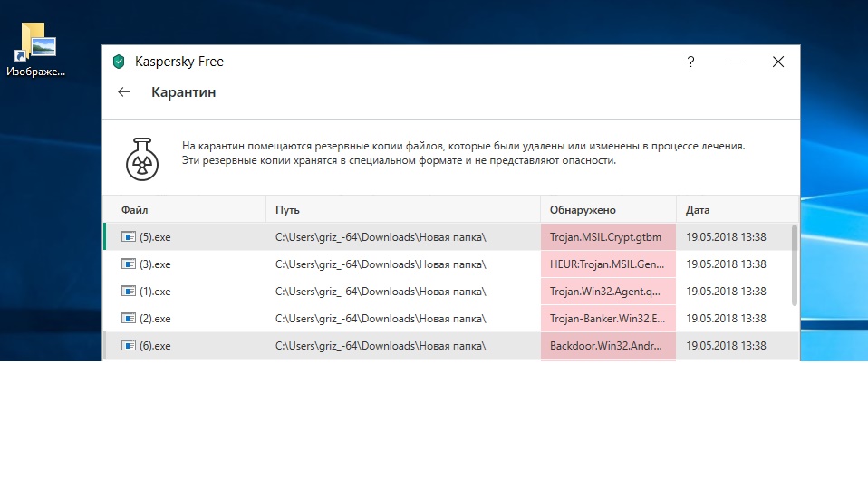The image size is (868, 489).
Task: Select the Trojan-Banker.Win32 detection cell
Action: 607,319
